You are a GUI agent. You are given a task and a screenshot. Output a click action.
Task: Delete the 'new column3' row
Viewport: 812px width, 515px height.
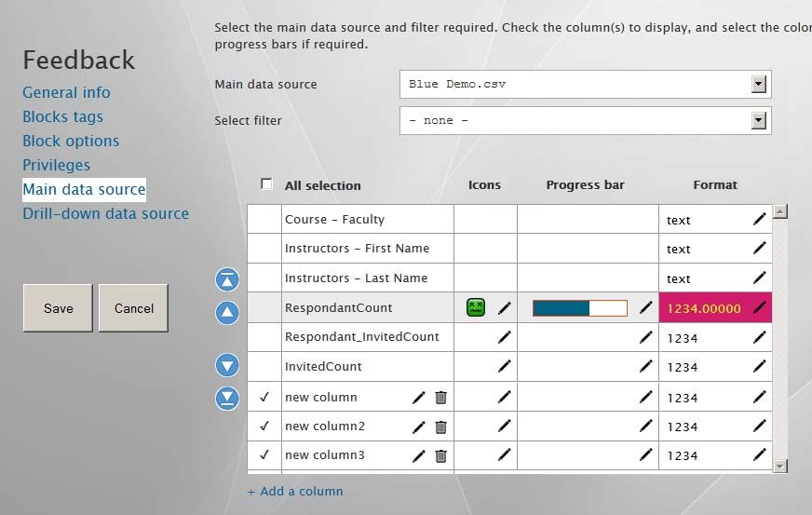440,456
